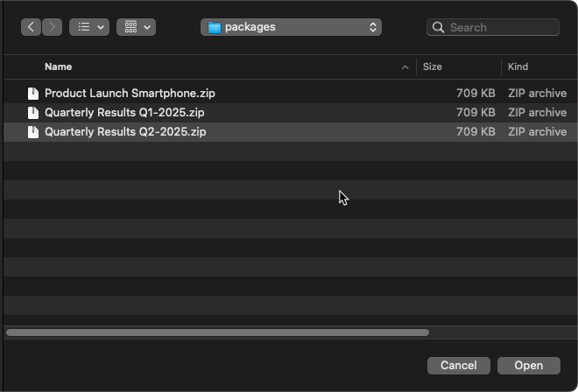Click the 709 KB size of Quarterly Results Q1-2025.zip
Image resolution: width=578 pixels, height=392 pixels.
pos(476,112)
